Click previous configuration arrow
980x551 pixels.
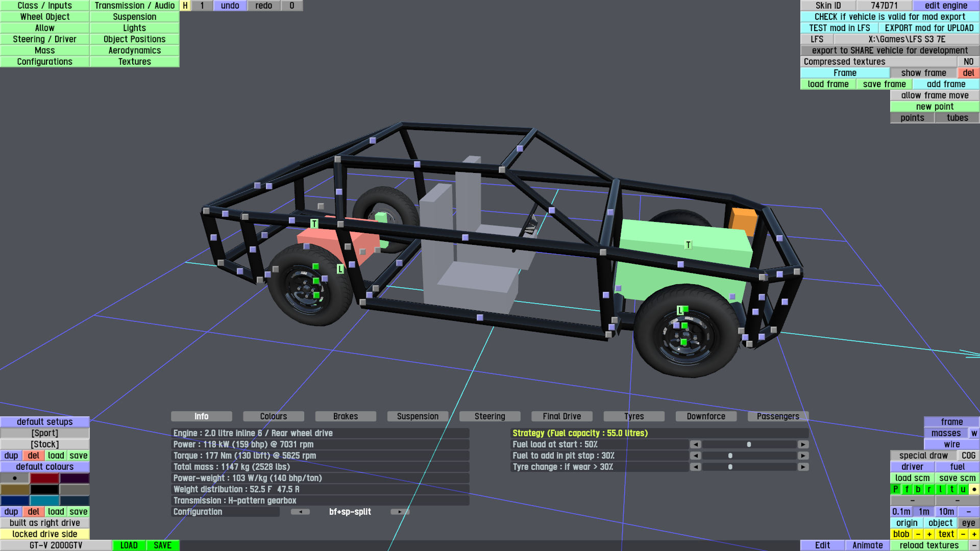[x=300, y=512]
